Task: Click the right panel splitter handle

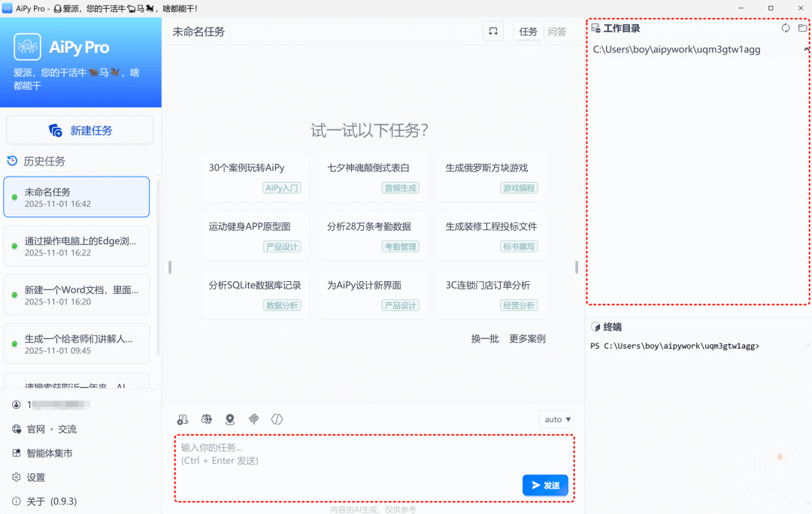Action: coord(577,267)
